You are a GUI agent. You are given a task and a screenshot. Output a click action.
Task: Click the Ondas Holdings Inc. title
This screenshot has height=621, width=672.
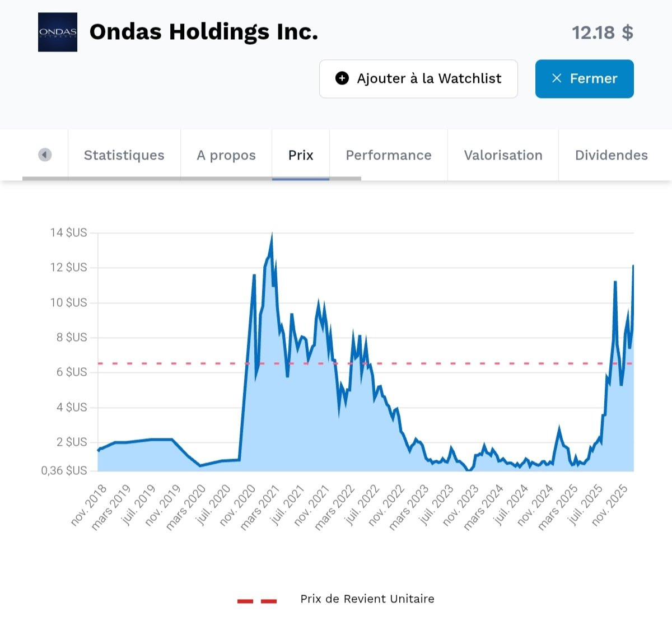(x=204, y=32)
